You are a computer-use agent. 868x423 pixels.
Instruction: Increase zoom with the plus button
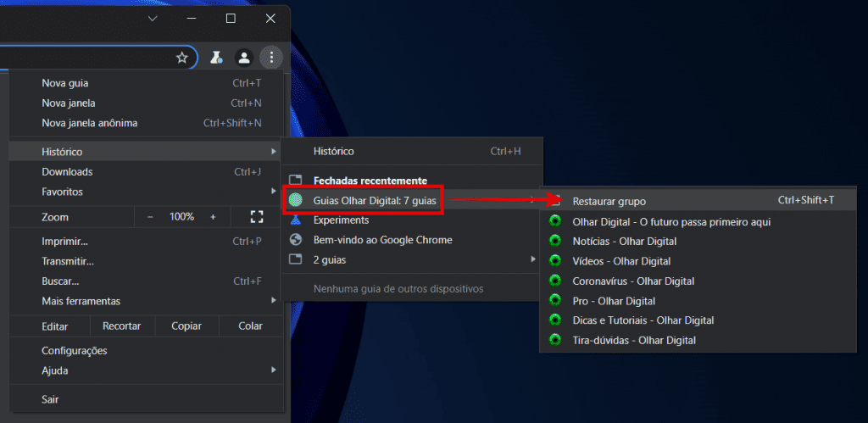(x=213, y=217)
